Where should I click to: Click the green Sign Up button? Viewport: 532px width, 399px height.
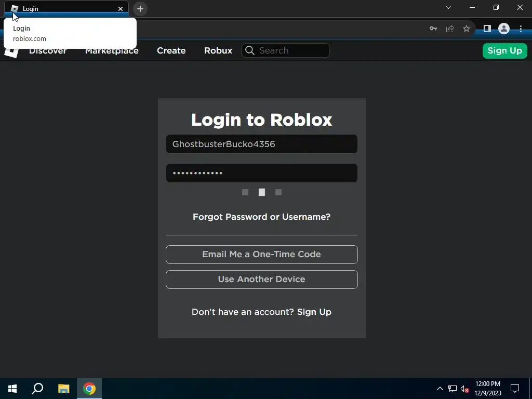[505, 50]
